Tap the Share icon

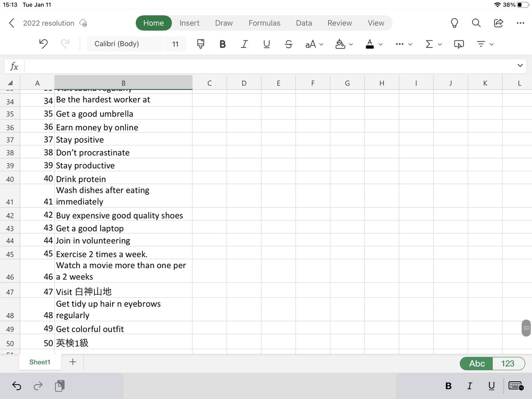(498, 23)
